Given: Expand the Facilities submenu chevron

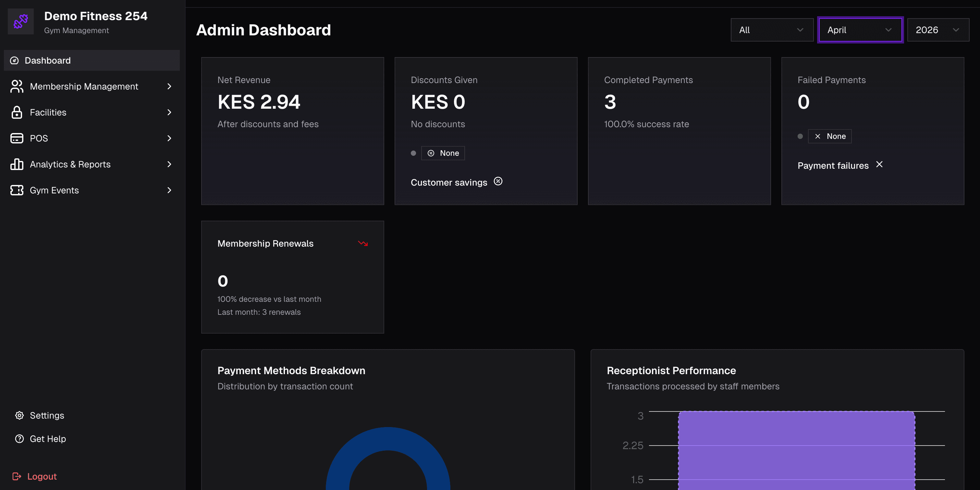Looking at the screenshot, I should 169,112.
